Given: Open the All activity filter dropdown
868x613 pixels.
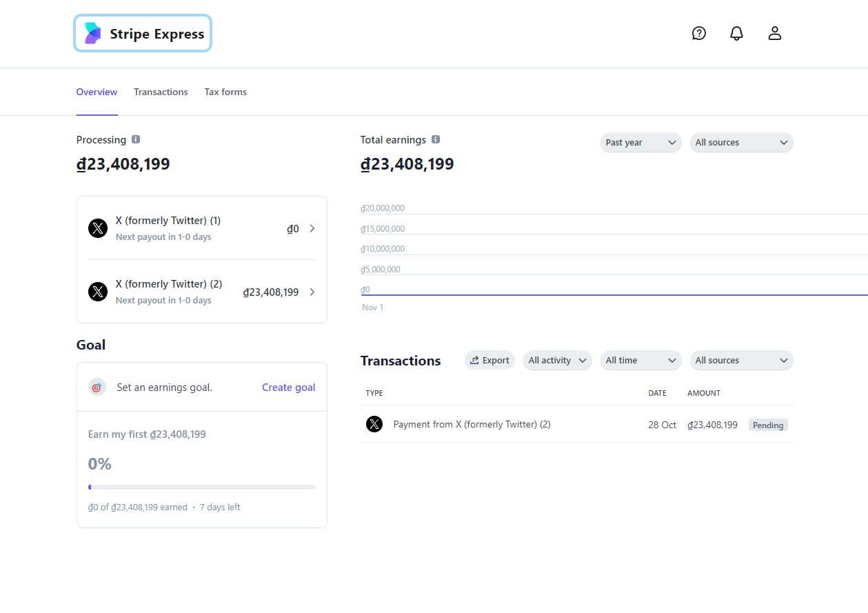Looking at the screenshot, I should 557,361.
